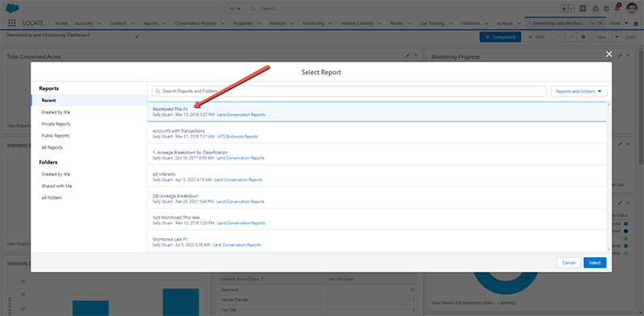Viewport: 644px width, 316px height.
Task: Choose the All Interests report
Action: [377, 176]
